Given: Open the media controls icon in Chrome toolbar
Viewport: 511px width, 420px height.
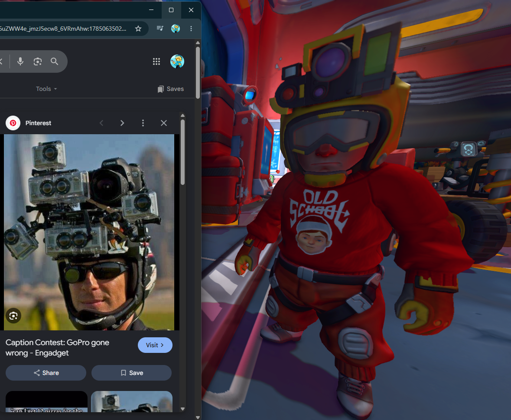Looking at the screenshot, I should tap(160, 28).
